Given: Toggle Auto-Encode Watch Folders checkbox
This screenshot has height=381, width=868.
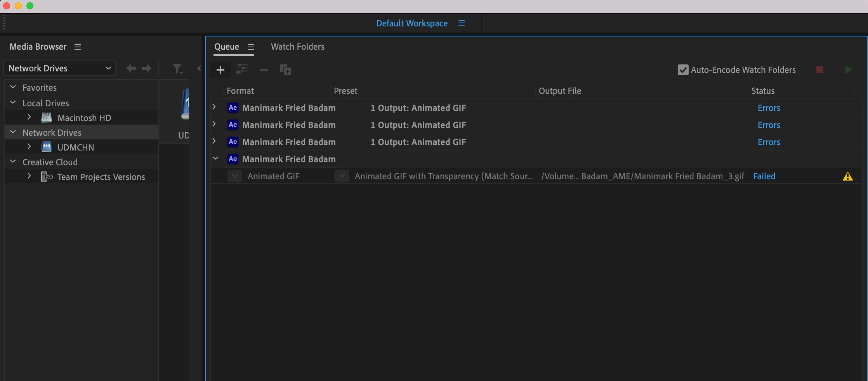Looking at the screenshot, I should pos(683,70).
